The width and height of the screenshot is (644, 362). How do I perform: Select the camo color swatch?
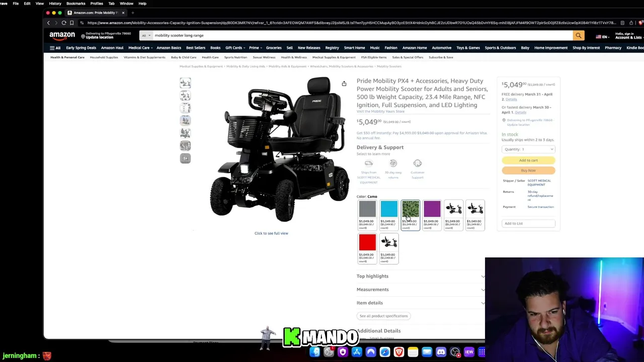pyautogui.click(x=411, y=215)
